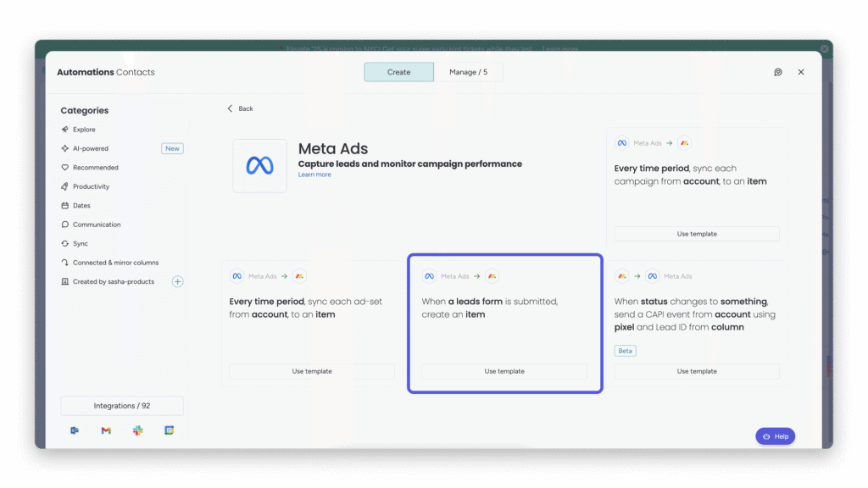Click the Outlook integration icon
The width and height of the screenshot is (868, 488).
75,430
